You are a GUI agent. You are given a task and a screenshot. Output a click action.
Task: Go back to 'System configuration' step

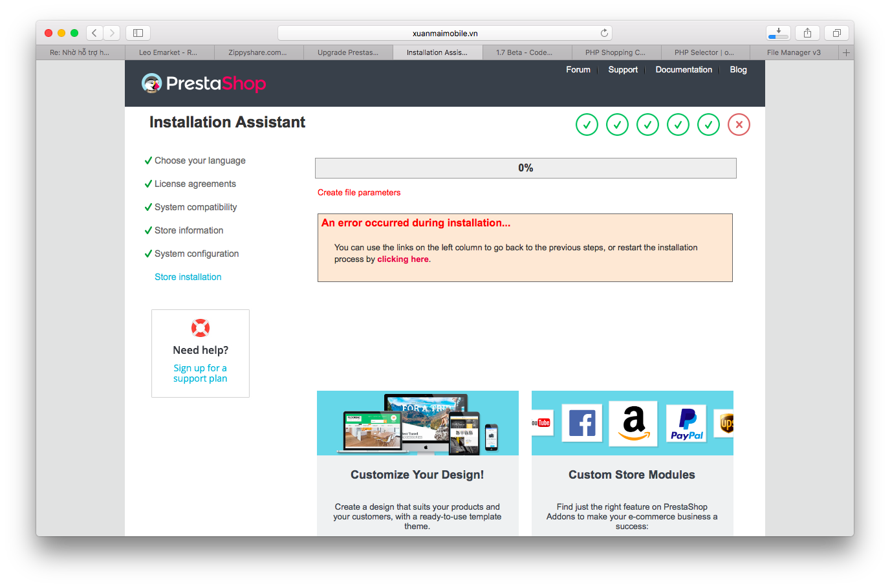[197, 254]
